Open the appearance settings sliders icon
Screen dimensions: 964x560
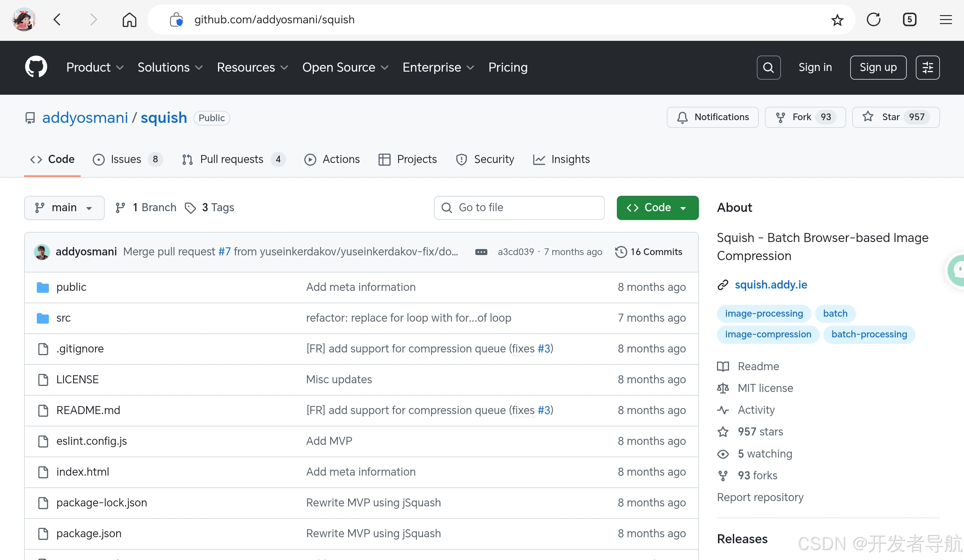pos(927,67)
